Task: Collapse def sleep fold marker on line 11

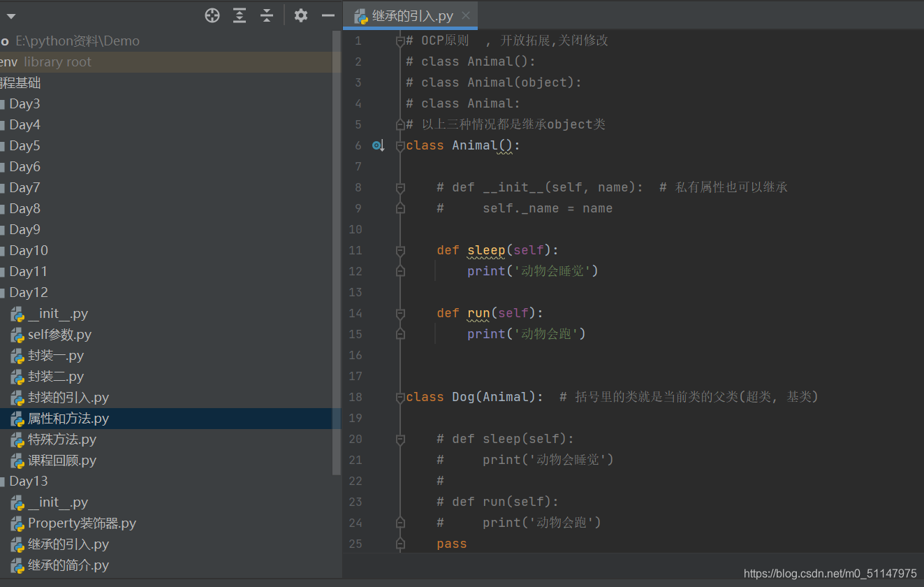Action: [x=400, y=251]
